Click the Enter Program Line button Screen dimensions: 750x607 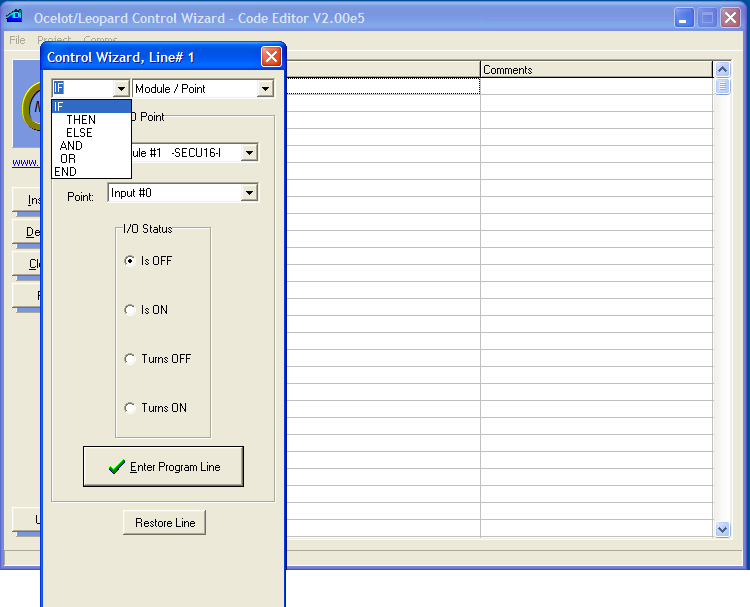[x=164, y=467]
